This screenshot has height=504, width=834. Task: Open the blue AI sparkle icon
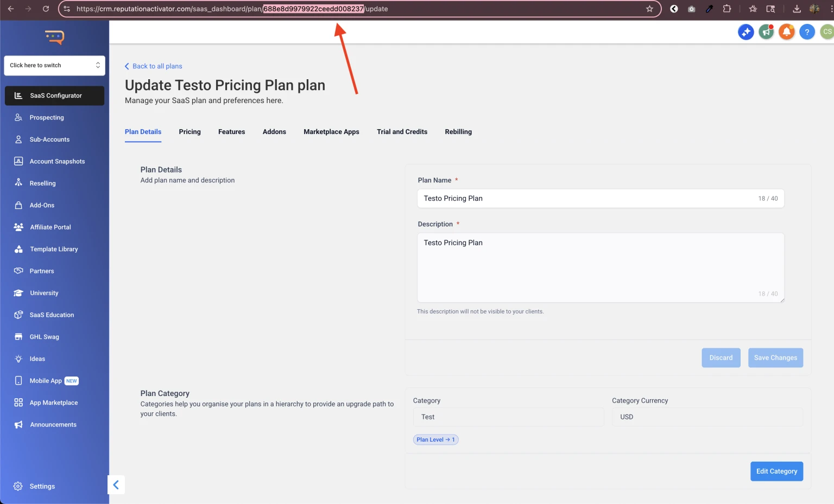pos(745,32)
